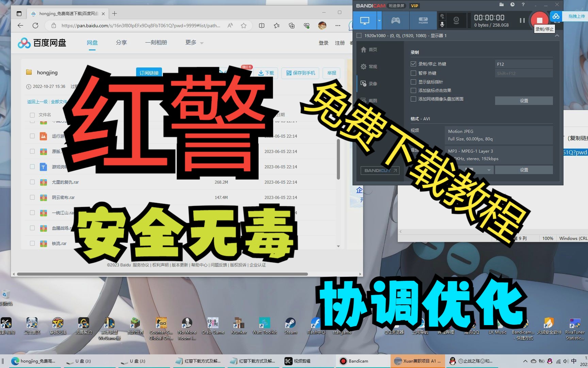Viewport: 588px width, 368px height.
Task: Open 设置 button in format section
Action: (x=524, y=170)
